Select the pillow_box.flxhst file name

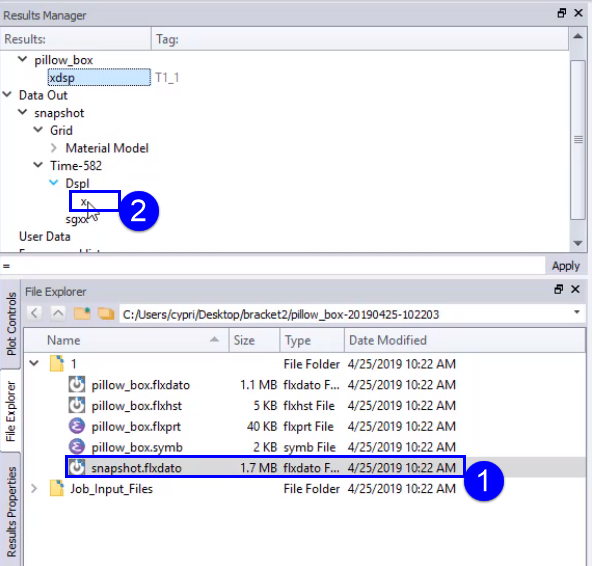(x=136, y=406)
